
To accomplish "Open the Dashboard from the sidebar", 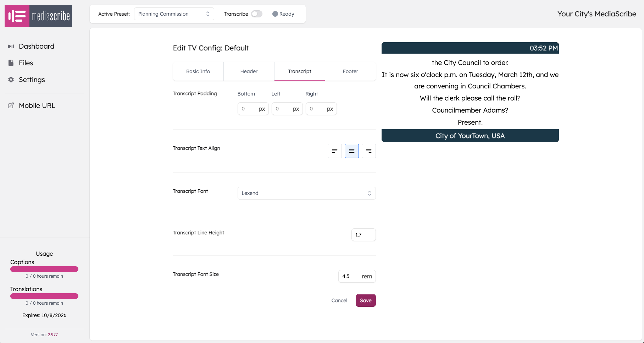I will tap(37, 46).
